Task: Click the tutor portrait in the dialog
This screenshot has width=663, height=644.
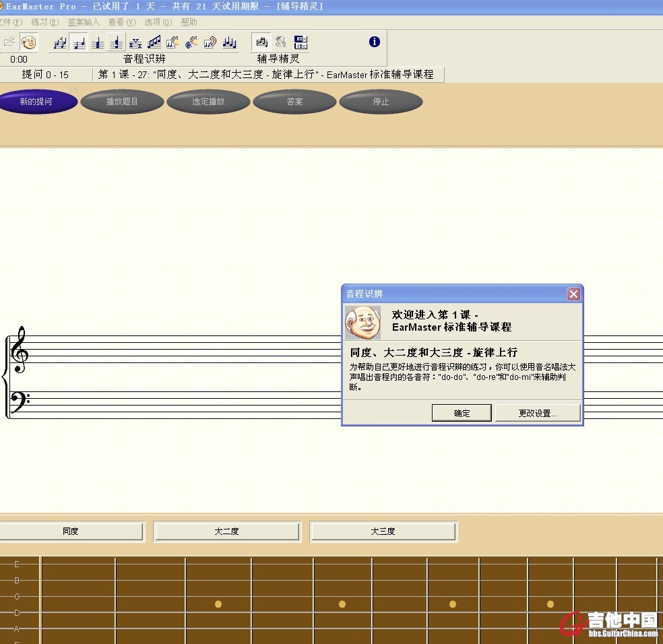Action: 362,323
